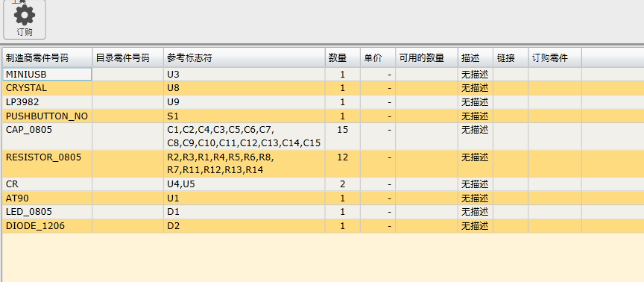Click reference designator U8
The height and width of the screenshot is (282, 644).
174,88
